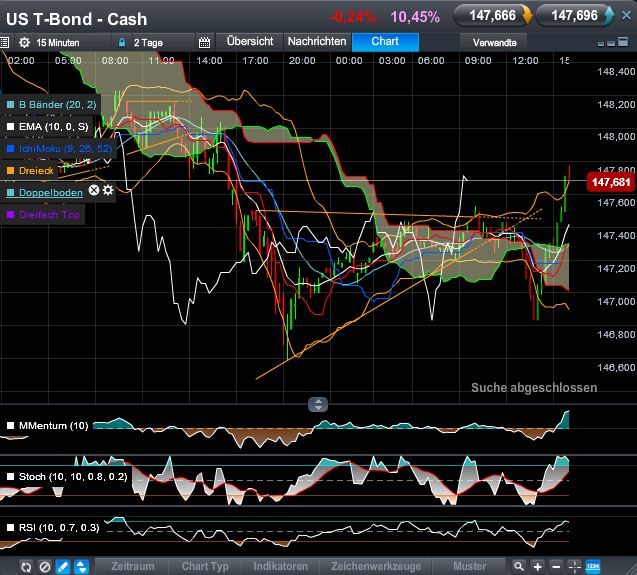Screen dimensions: 637x575
Task: Click the buy price 147,696 button
Action: pyautogui.click(x=574, y=16)
